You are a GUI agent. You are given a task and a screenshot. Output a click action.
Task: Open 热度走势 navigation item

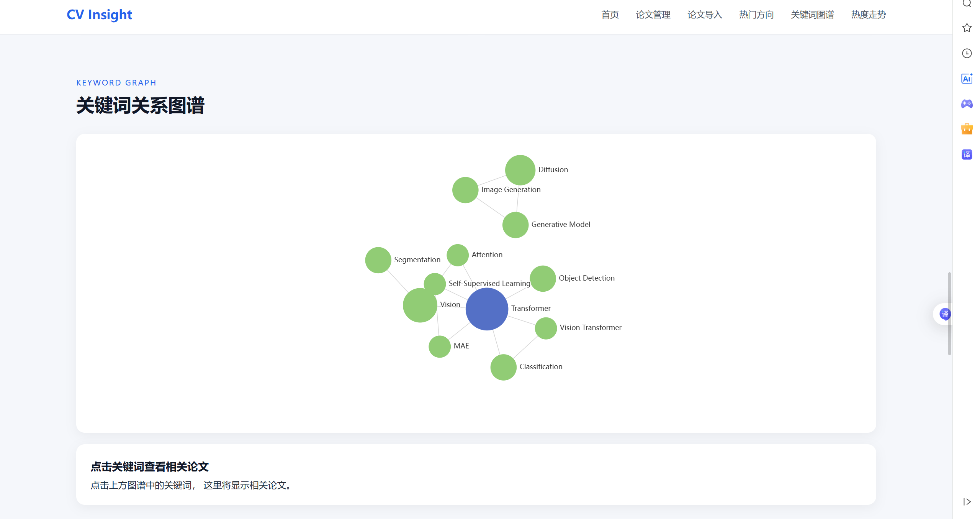pyautogui.click(x=869, y=15)
